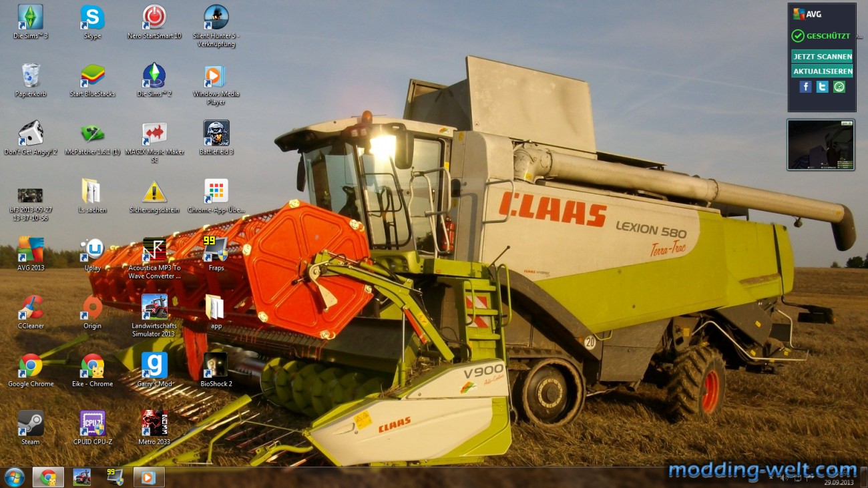Image resolution: width=868 pixels, height=488 pixels.
Task: Launch the Skype desktop shortcut
Action: click(92, 21)
